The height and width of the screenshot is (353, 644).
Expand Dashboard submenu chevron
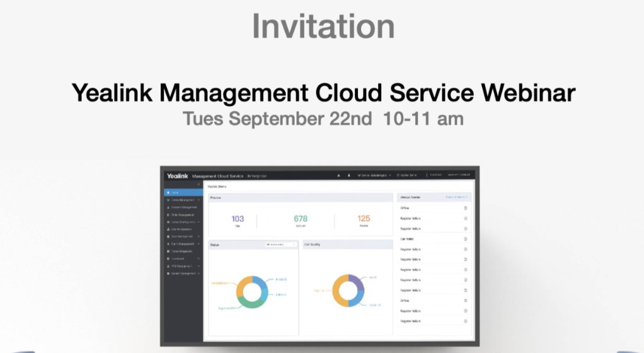point(198,259)
